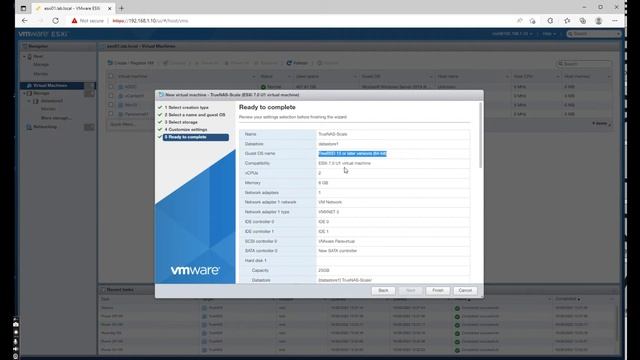Collapse the Host tree node in Navigator
This screenshot has width=640, height=360.
tap(24, 56)
